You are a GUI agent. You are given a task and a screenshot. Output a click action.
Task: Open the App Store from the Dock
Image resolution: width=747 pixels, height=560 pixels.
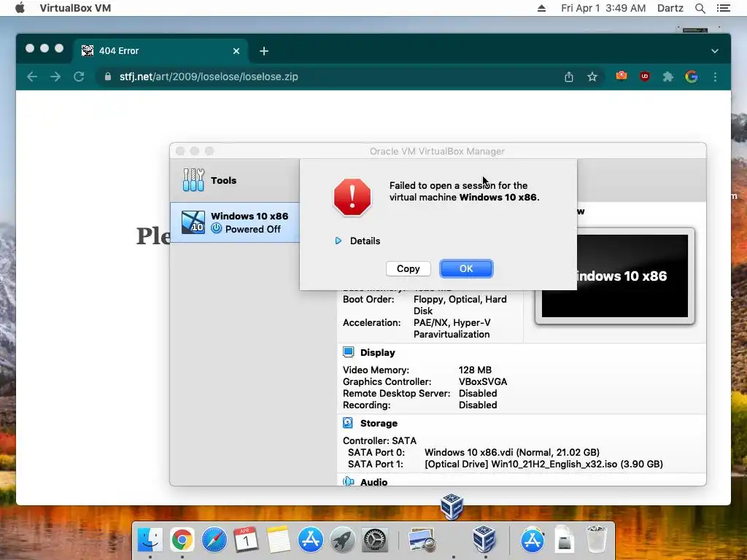click(x=310, y=540)
